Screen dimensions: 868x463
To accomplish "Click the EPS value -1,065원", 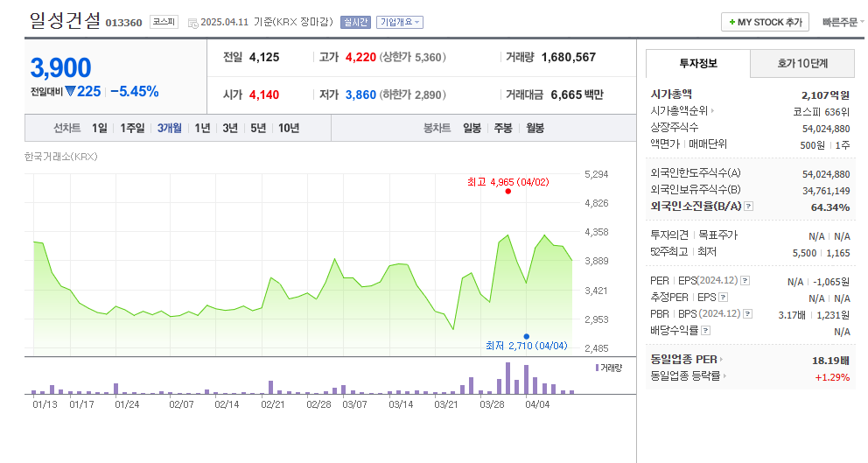I will coord(831,282).
